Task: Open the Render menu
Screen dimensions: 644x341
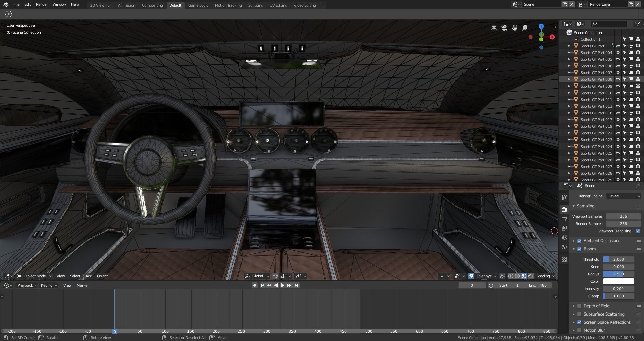Action: [x=42, y=4]
